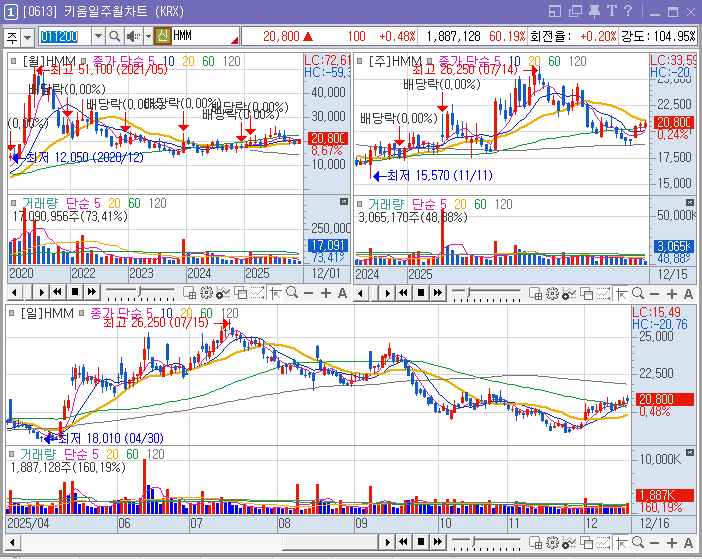Open help with the question mark icon
Viewport: 702px width, 560px height.
pyautogui.click(x=628, y=11)
